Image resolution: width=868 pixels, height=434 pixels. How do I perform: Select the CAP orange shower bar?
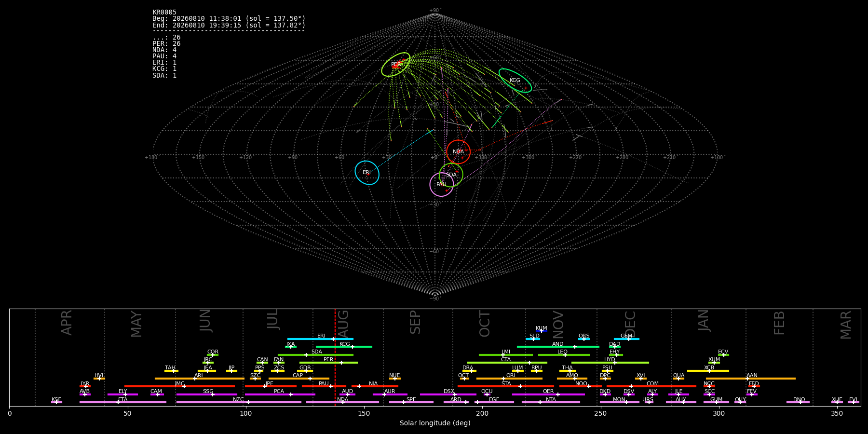[x=299, y=379]
